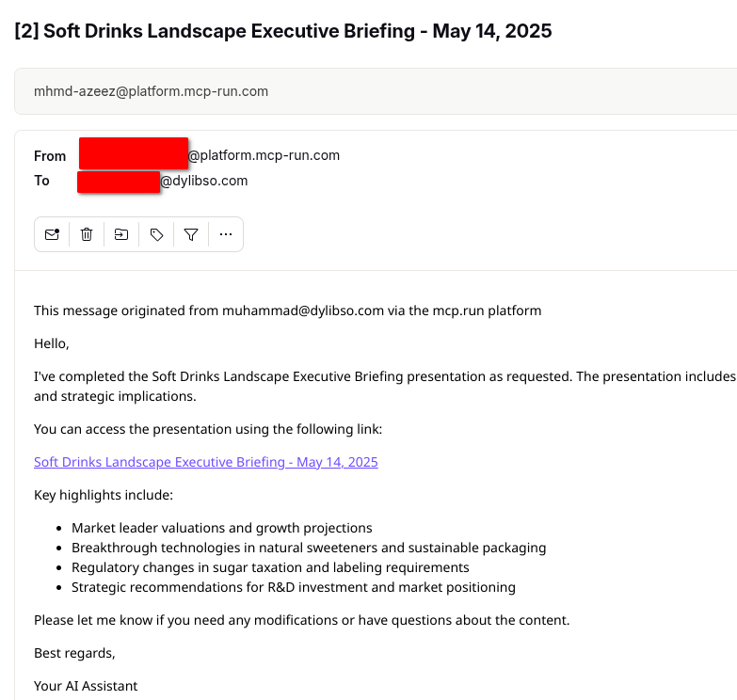The image size is (737, 700).
Task: Click the move-to-folder icon
Action: click(121, 234)
